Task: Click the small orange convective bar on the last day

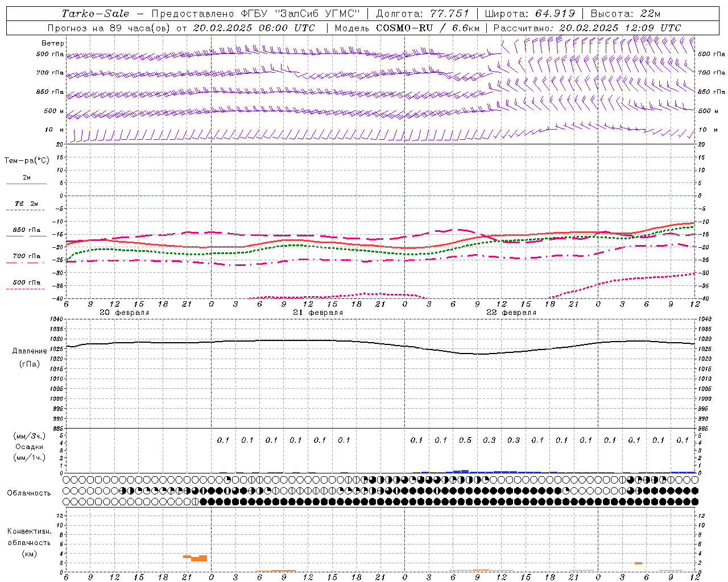Action: pos(638,563)
